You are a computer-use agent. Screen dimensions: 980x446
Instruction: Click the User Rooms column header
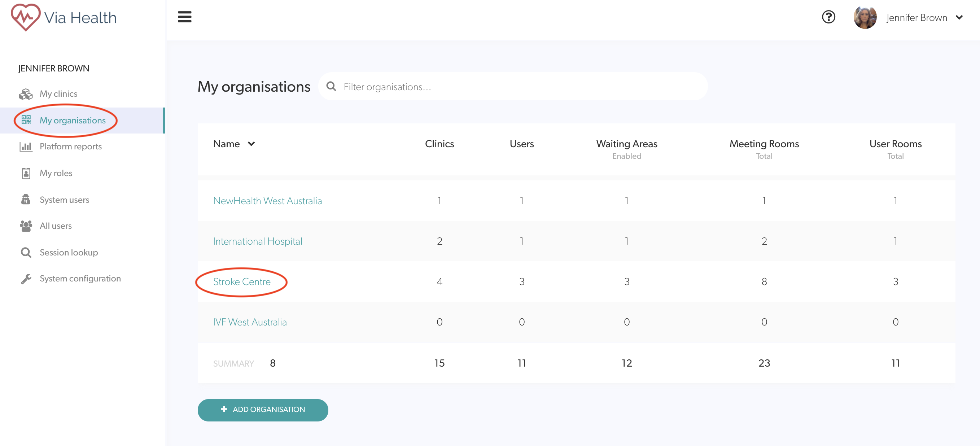point(895,144)
